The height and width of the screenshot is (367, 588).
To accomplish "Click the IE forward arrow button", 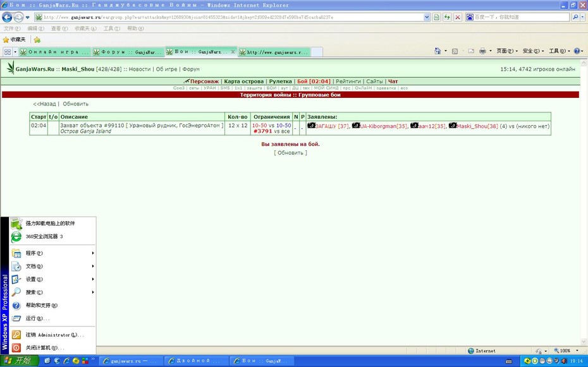I will click(18, 17).
